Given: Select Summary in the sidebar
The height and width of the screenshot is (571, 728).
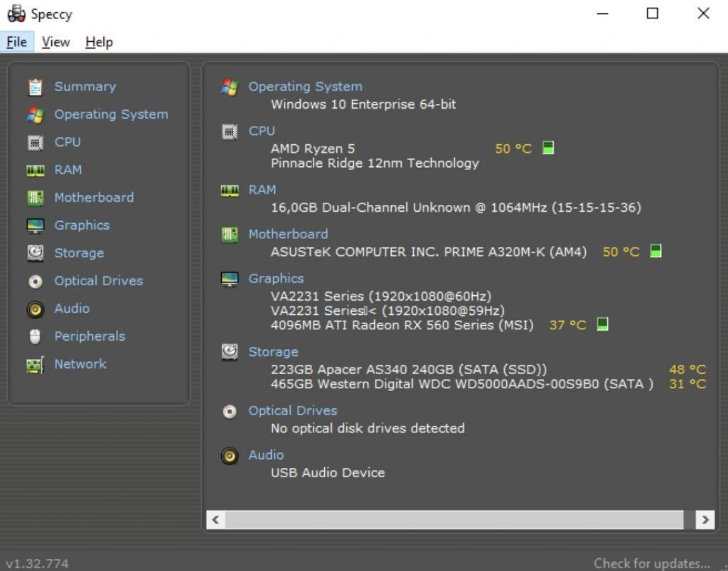Looking at the screenshot, I should pyautogui.click(x=85, y=87).
